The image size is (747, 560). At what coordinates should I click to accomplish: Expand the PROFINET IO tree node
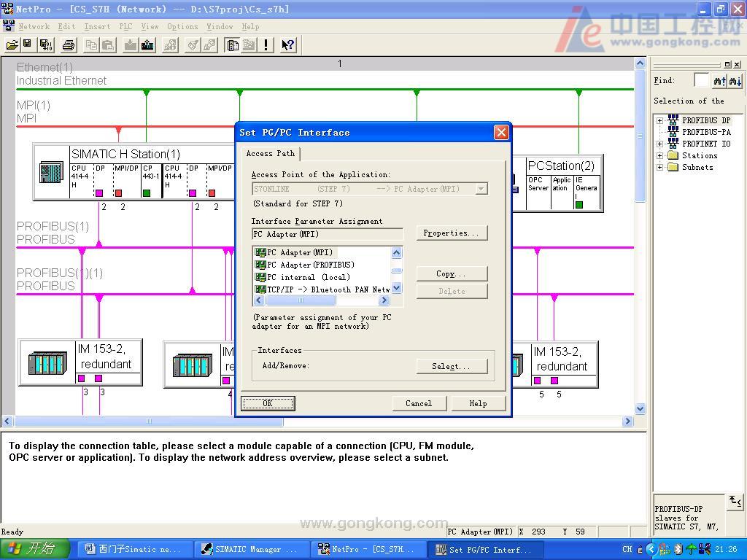pos(659,144)
